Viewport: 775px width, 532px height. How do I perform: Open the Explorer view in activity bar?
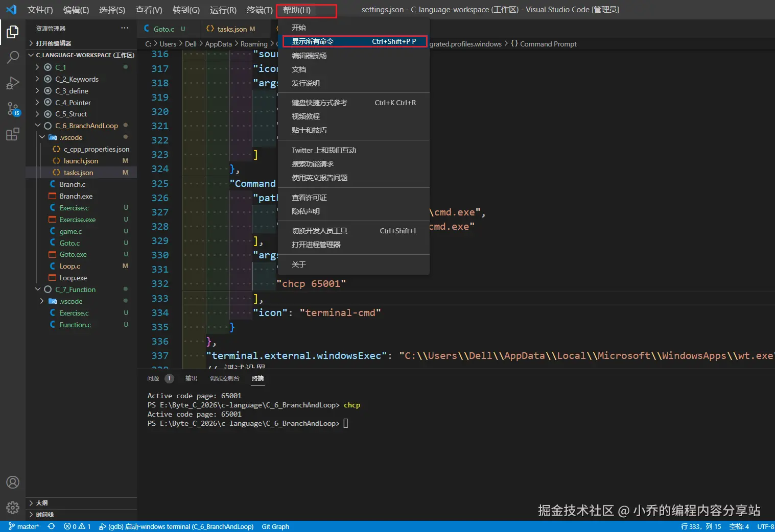[x=13, y=32]
